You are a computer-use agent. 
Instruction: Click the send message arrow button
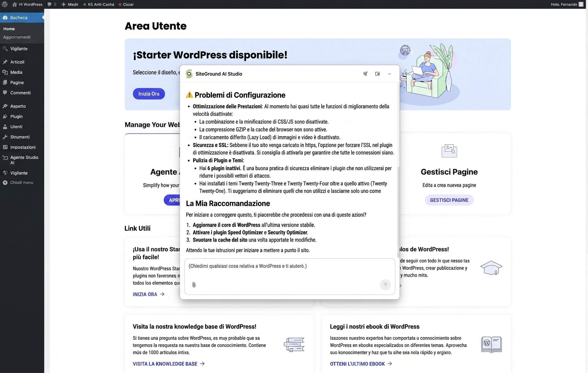pos(385,285)
